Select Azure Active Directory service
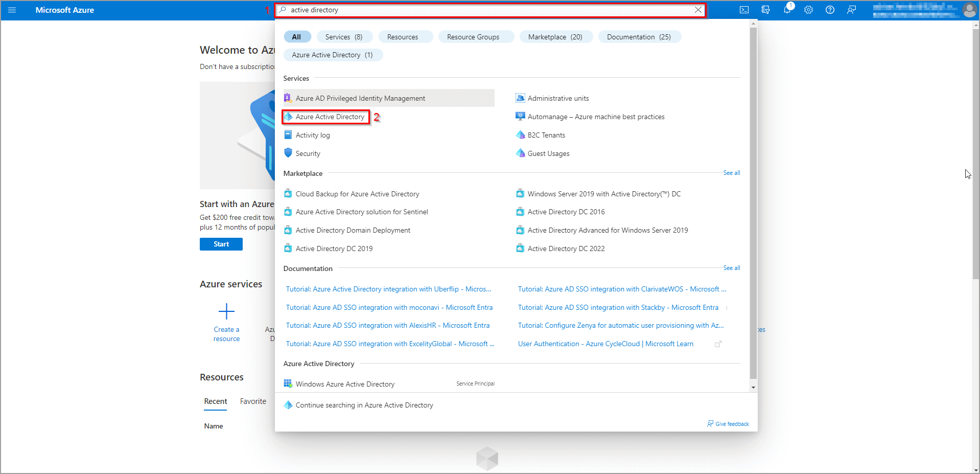The image size is (980, 474). coord(330,117)
